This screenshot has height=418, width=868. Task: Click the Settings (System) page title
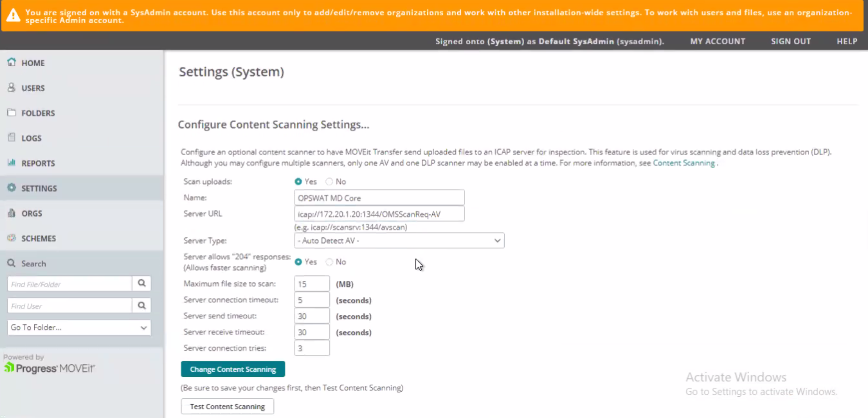(232, 72)
